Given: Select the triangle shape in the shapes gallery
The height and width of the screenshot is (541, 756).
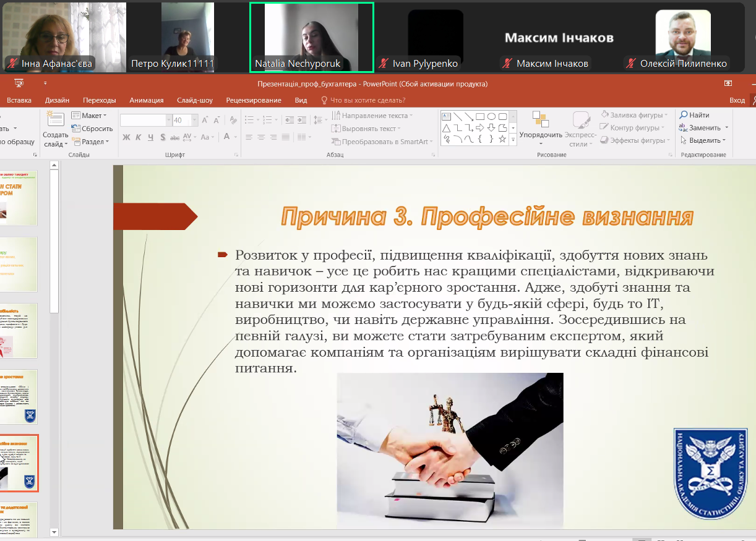Looking at the screenshot, I should [x=446, y=128].
